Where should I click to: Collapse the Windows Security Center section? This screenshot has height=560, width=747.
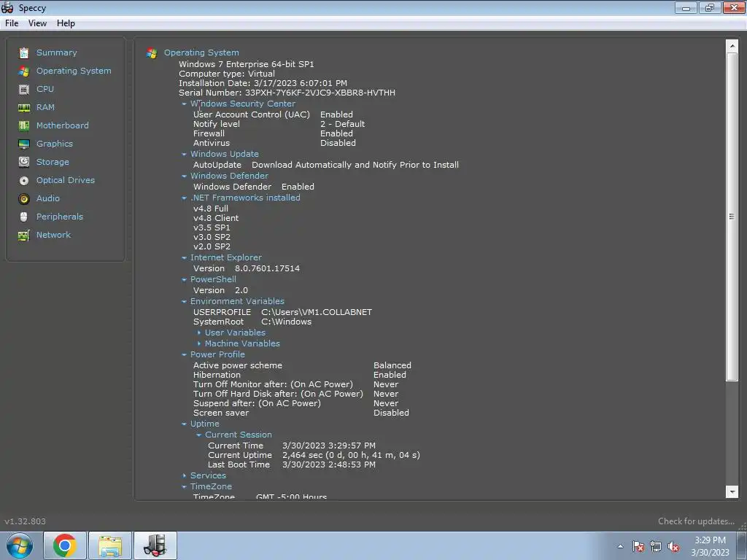click(x=185, y=104)
